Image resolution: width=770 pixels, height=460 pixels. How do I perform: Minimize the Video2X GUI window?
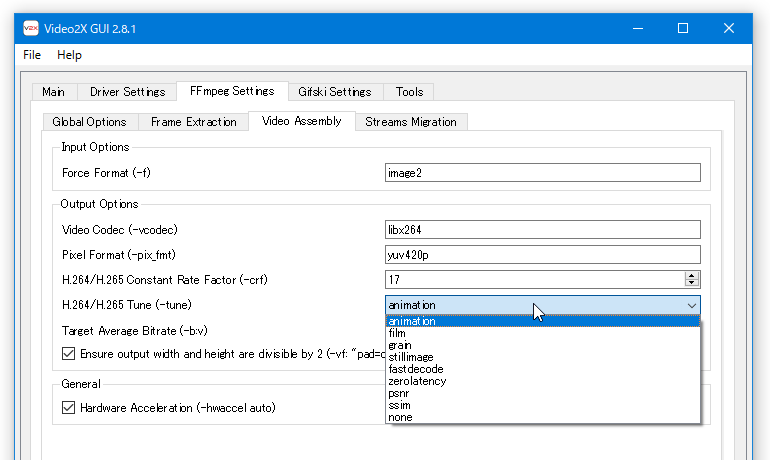tap(638, 28)
